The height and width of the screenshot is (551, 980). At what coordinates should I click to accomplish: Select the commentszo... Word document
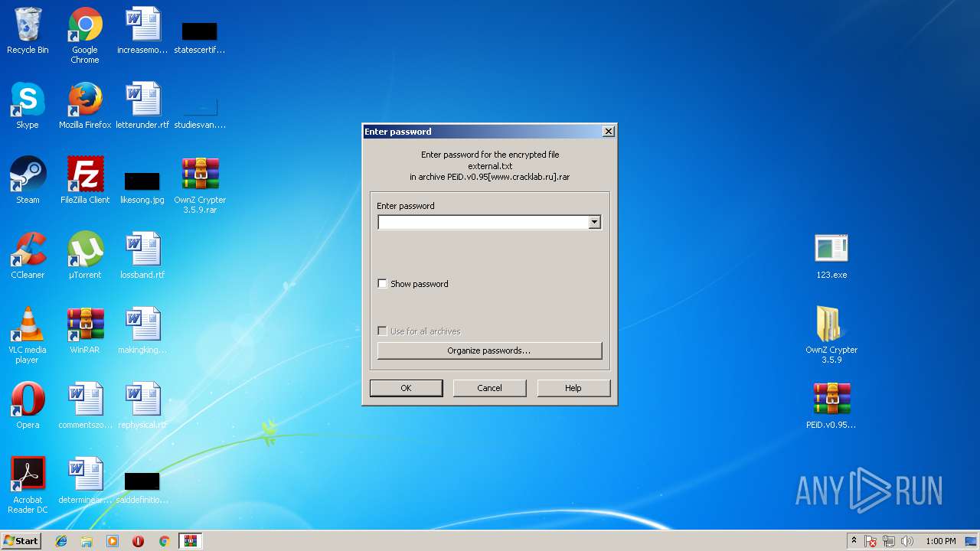point(85,406)
